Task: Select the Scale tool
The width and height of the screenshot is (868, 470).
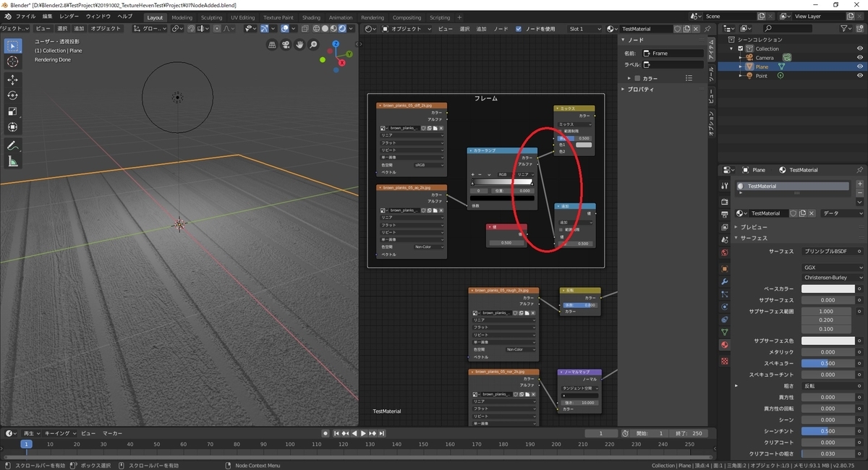Action: [x=12, y=111]
